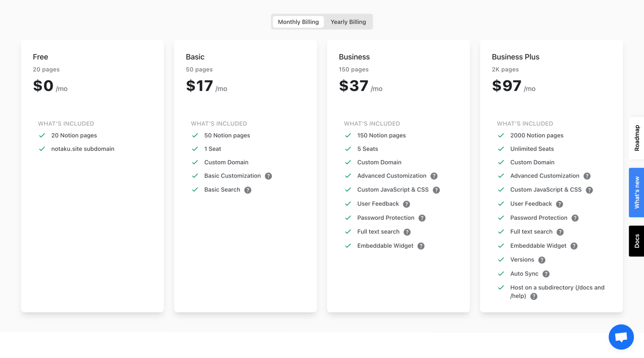Click help icon beside Basic Search
This screenshot has width=644, height=358.
248,190
